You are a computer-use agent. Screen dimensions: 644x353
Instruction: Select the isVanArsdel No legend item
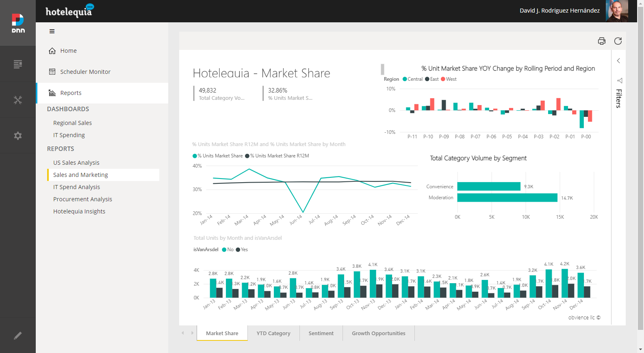point(228,250)
